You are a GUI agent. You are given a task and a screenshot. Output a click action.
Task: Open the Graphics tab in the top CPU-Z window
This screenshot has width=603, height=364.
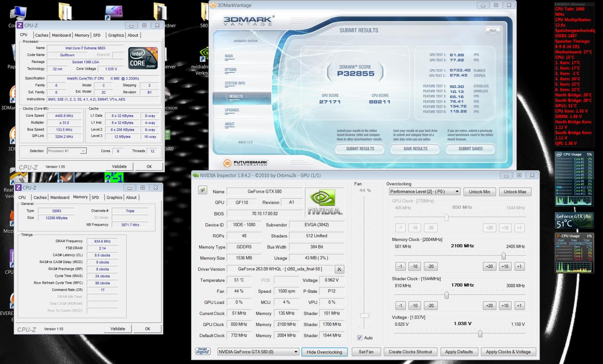116,35
